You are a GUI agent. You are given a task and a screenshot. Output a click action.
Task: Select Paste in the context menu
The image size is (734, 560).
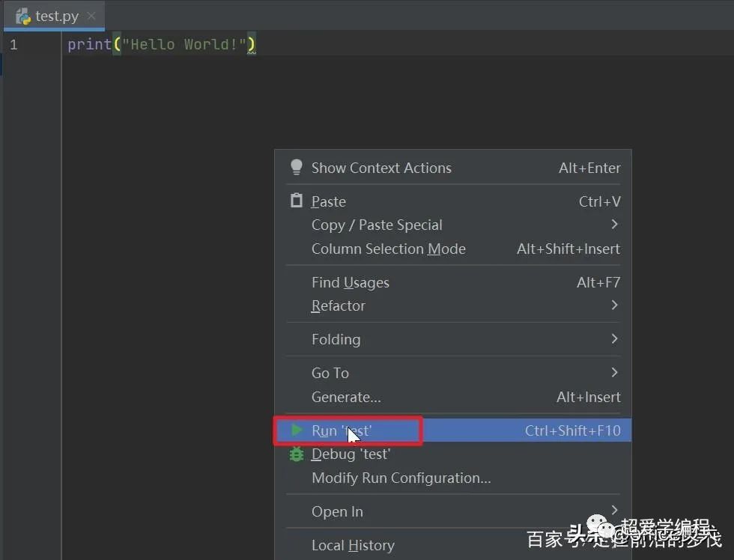point(452,201)
